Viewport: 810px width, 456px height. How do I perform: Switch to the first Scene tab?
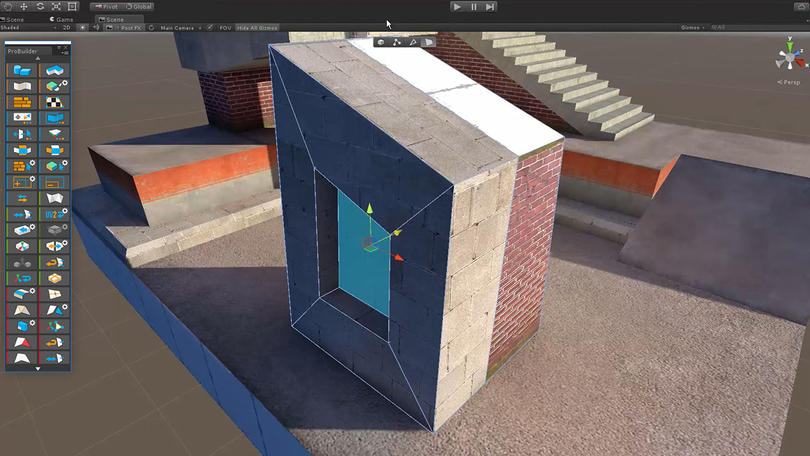[x=12, y=19]
